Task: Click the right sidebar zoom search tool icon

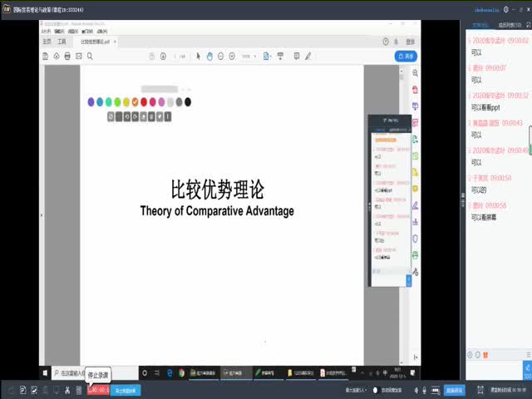Action: (416, 73)
